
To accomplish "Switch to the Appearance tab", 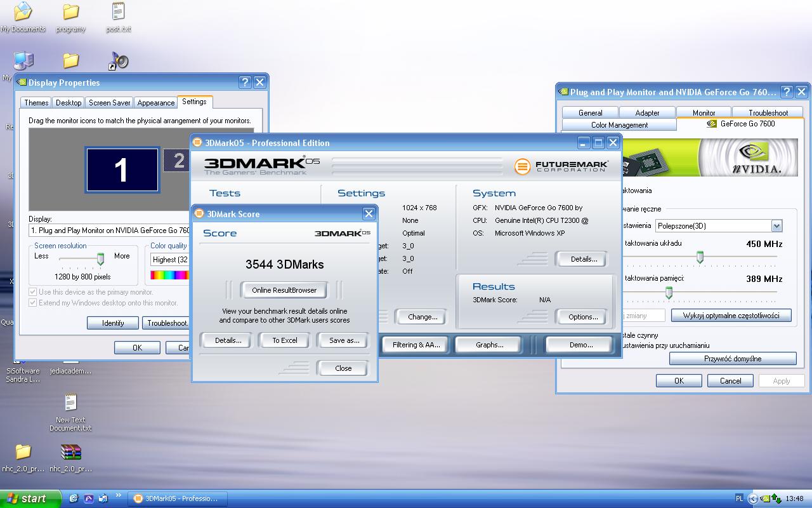I will (156, 103).
